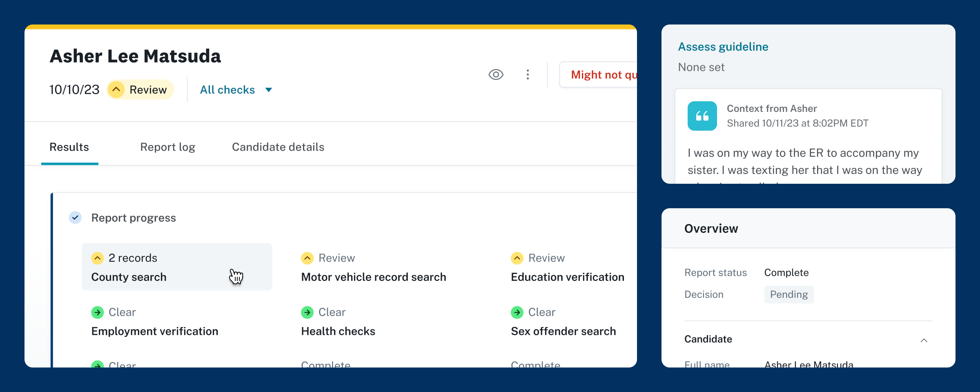Open the three-dot more options menu
Viewport: 980px width, 392px height.
tap(528, 75)
